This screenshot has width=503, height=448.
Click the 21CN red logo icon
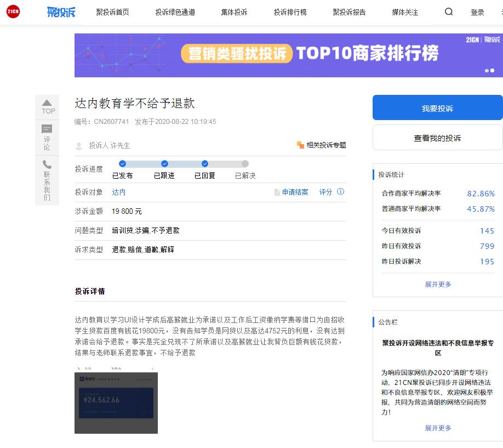tap(13, 12)
